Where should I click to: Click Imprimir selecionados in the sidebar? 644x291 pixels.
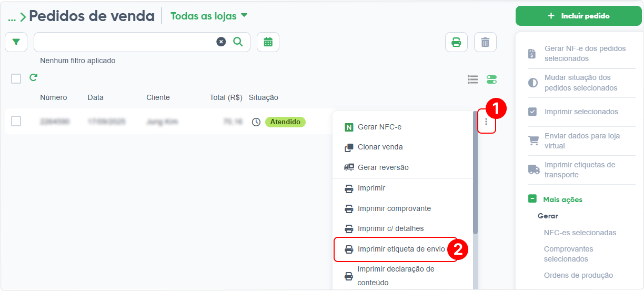(x=581, y=112)
